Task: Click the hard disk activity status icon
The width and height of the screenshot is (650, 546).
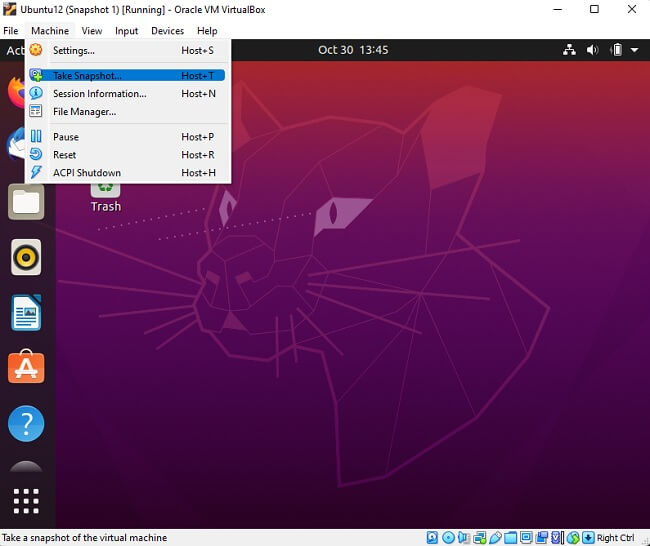Action: tap(434, 538)
